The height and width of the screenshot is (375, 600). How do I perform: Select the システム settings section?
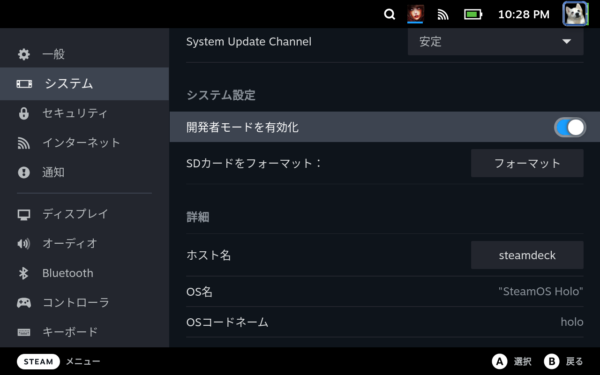coord(84,84)
